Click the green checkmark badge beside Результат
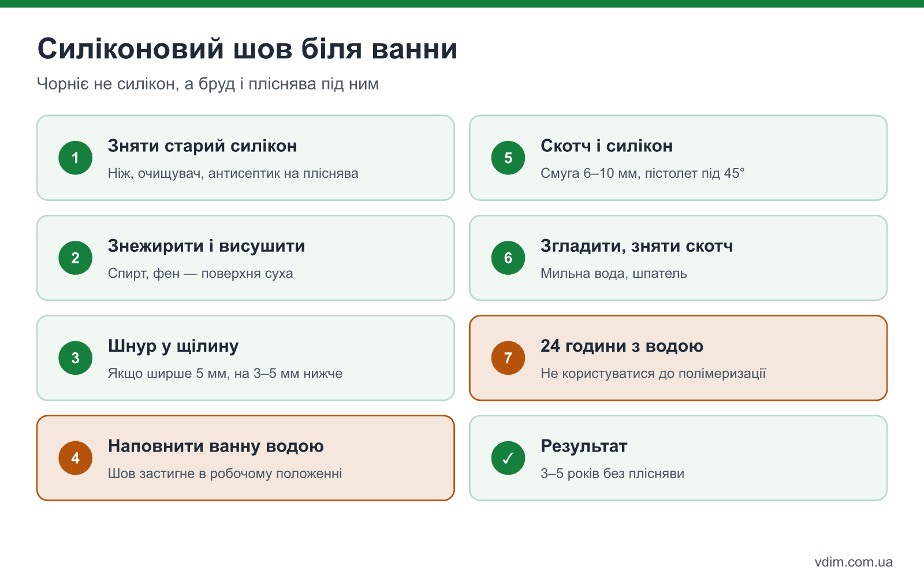This screenshot has height=585, width=924. 508,458
